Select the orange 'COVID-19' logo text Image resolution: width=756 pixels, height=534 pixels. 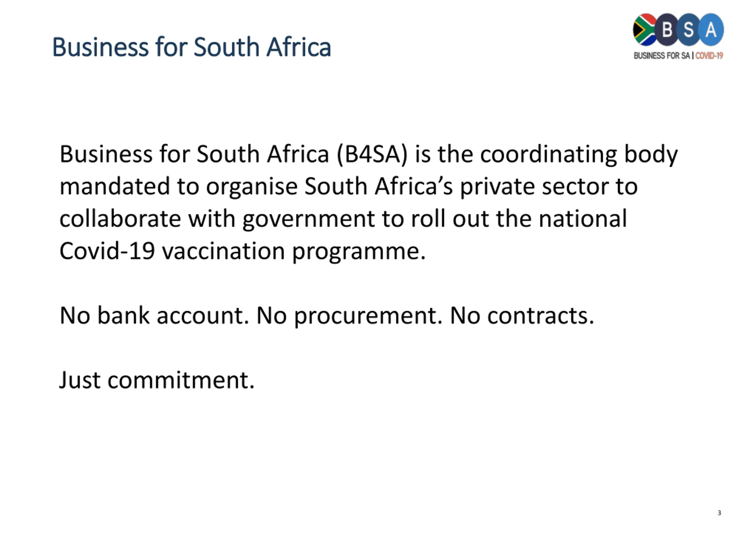point(709,55)
